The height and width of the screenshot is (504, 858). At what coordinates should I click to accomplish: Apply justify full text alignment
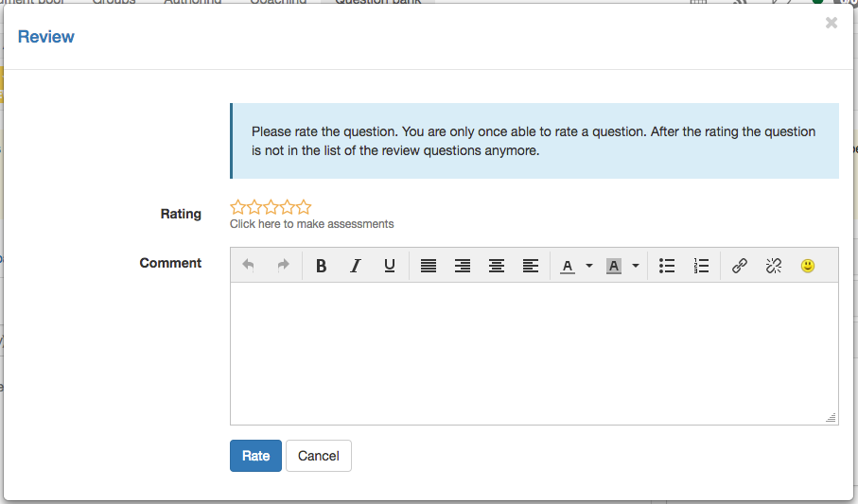pyautogui.click(x=429, y=267)
